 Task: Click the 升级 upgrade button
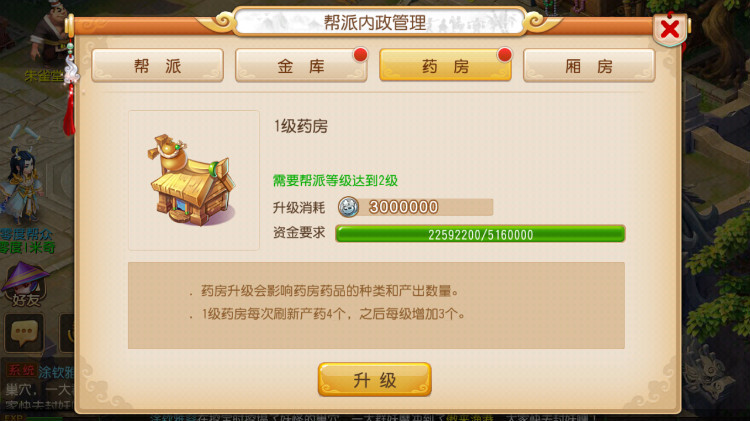click(x=375, y=380)
